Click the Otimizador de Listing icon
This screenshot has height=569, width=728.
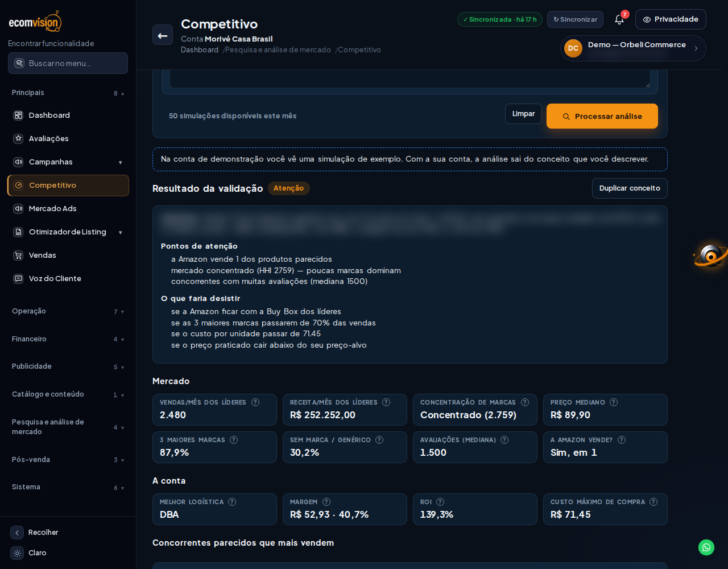coord(18,232)
